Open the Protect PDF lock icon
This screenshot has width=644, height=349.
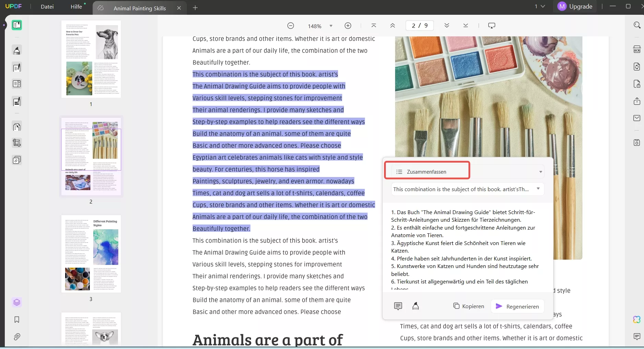(x=637, y=84)
